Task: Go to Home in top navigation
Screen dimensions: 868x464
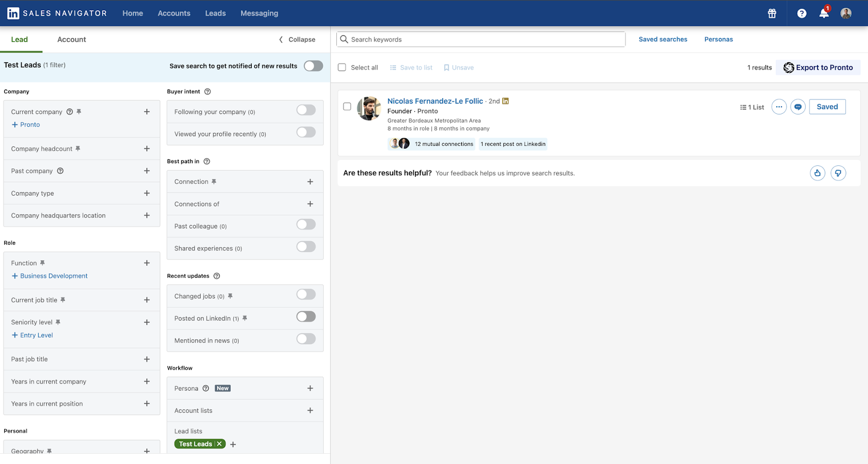Action: click(x=133, y=13)
